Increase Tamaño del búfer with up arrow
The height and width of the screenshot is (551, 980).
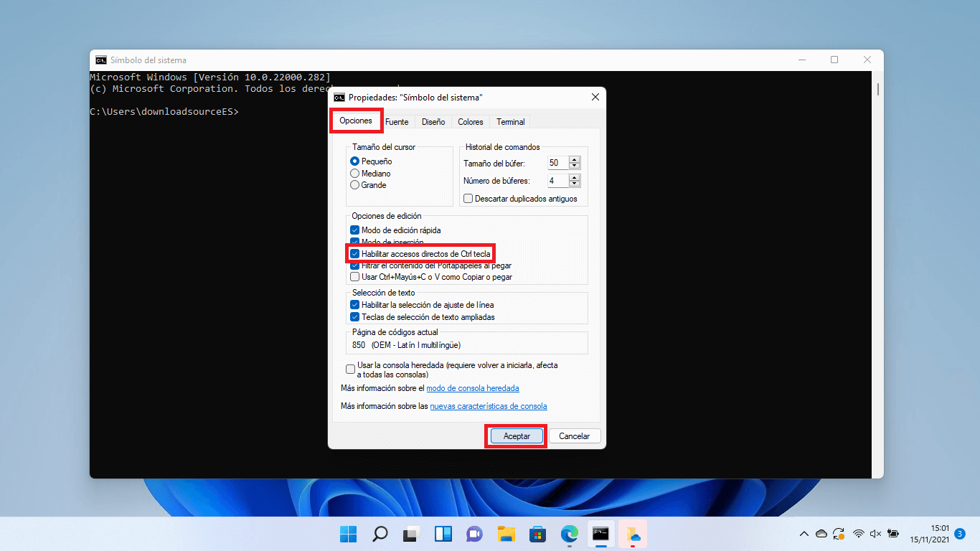574,160
